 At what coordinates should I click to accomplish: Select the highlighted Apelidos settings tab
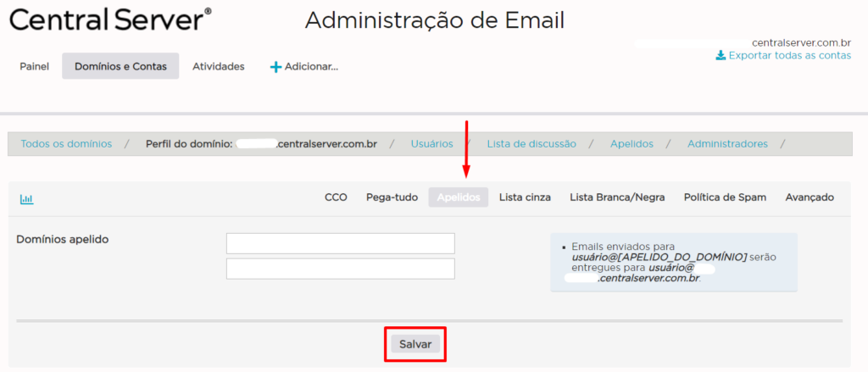point(458,197)
